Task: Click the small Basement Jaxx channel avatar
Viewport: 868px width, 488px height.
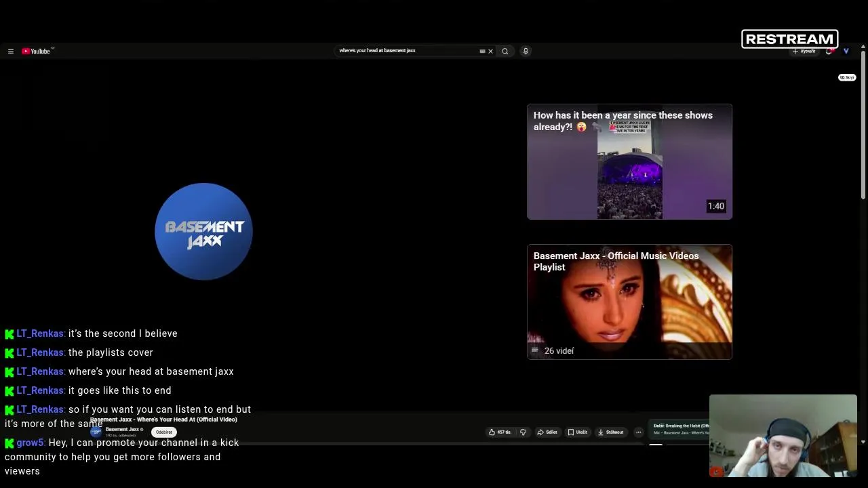Action: pyautogui.click(x=96, y=432)
